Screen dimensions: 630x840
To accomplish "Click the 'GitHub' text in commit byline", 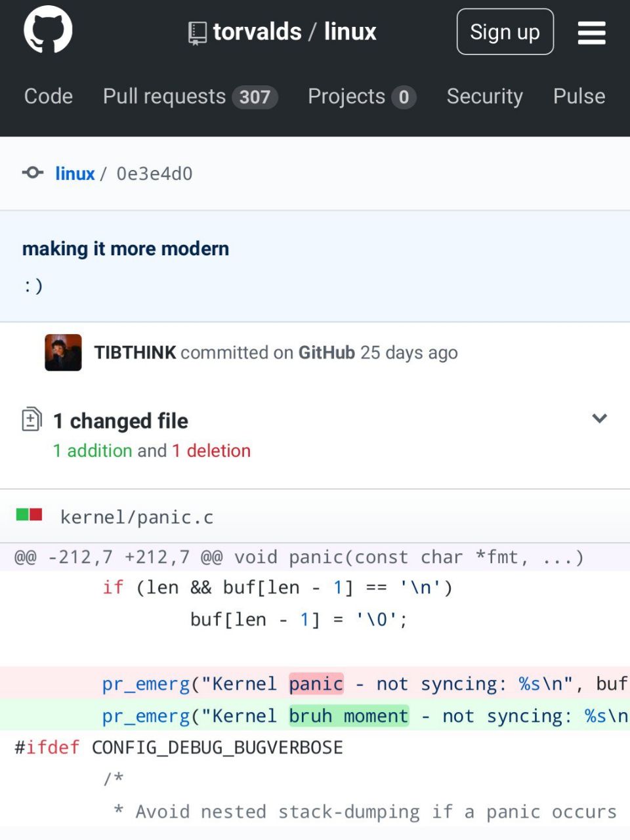I will click(x=326, y=352).
